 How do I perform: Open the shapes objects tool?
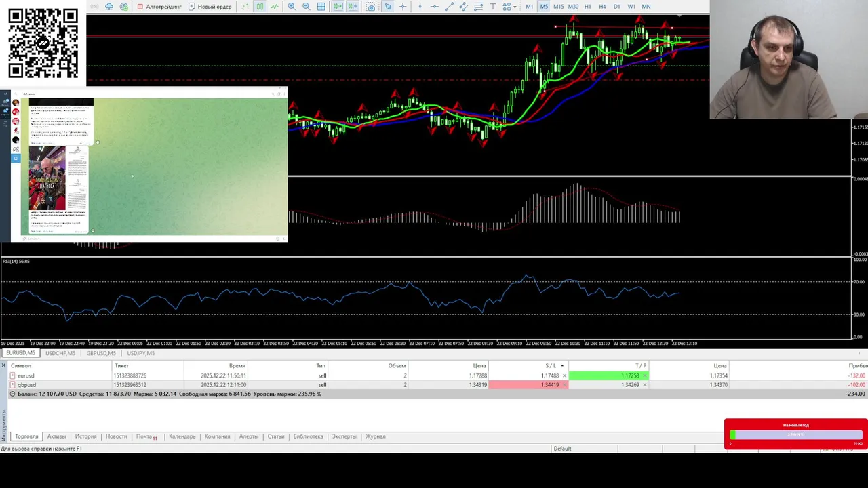(x=506, y=6)
